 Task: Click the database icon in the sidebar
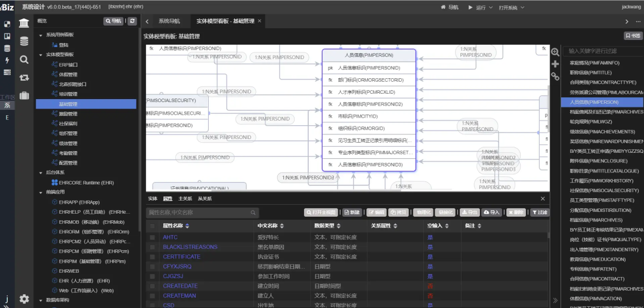tap(24, 41)
